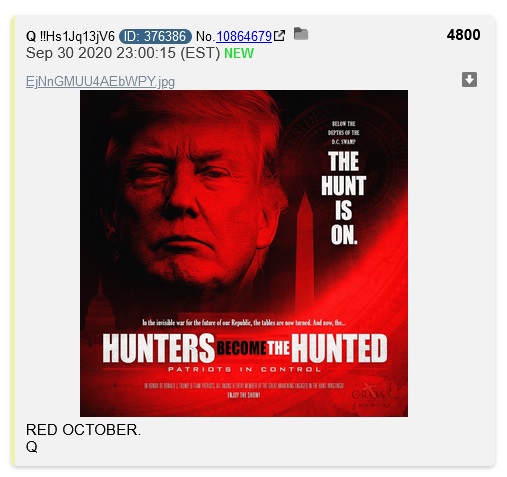Click the RED OCTOBER. post text
This screenshot has width=507, height=477.
pyautogui.click(x=83, y=430)
